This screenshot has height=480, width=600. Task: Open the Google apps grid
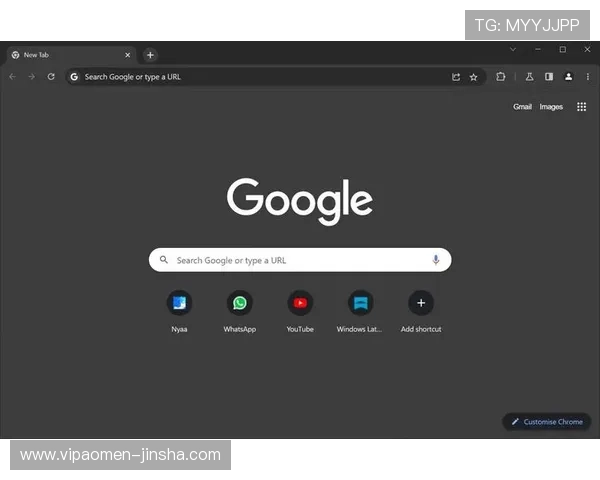pos(582,107)
